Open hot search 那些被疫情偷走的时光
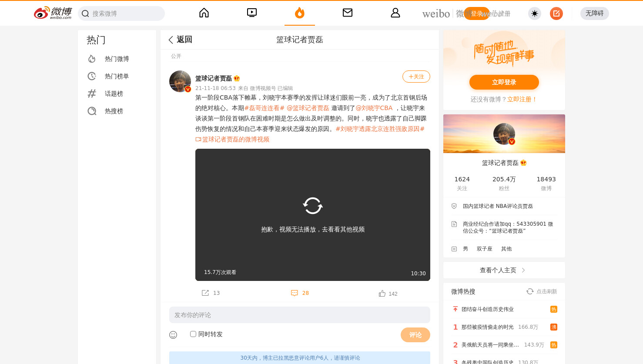Viewport: 643px width, 364px height. [488, 327]
